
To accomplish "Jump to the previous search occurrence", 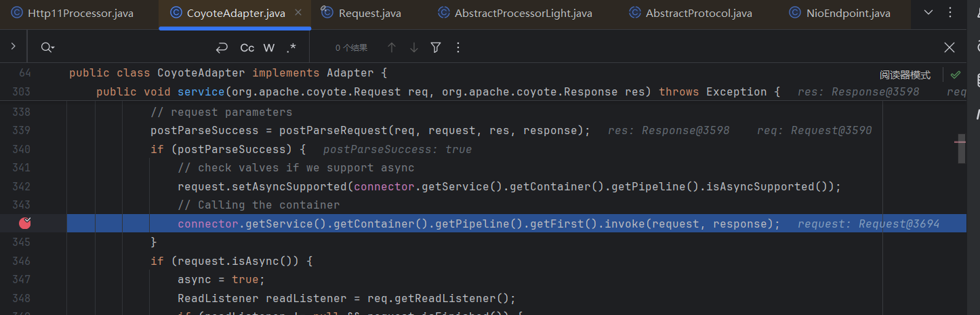I will tap(391, 47).
